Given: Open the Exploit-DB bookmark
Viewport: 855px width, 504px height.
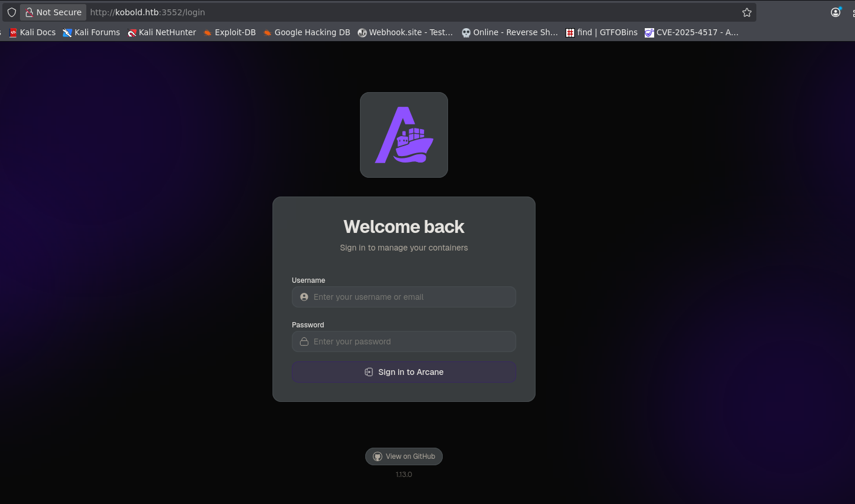Looking at the screenshot, I should tap(230, 32).
